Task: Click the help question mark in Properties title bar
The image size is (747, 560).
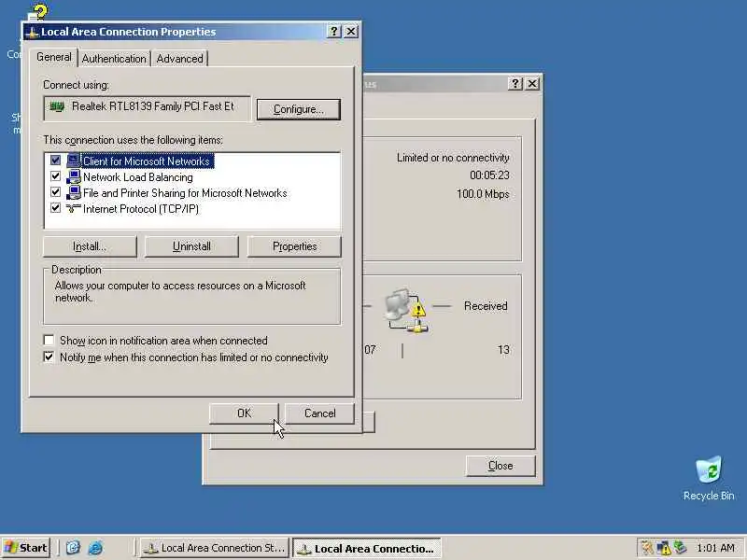Action: (334, 32)
